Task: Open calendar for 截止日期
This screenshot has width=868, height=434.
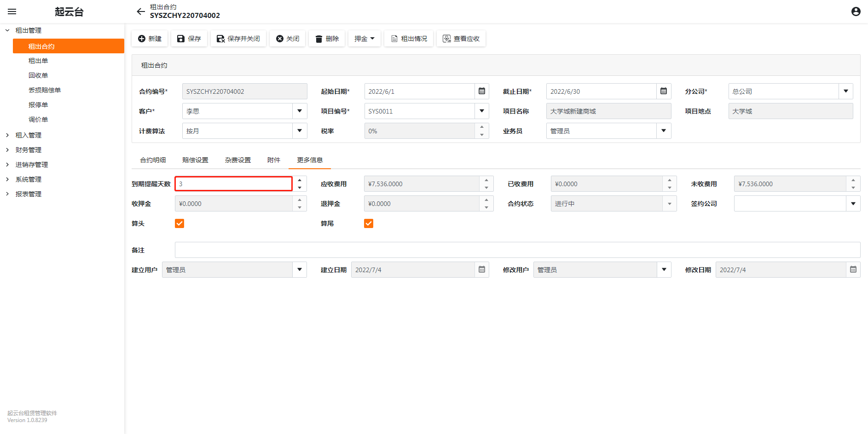Action: tap(664, 91)
